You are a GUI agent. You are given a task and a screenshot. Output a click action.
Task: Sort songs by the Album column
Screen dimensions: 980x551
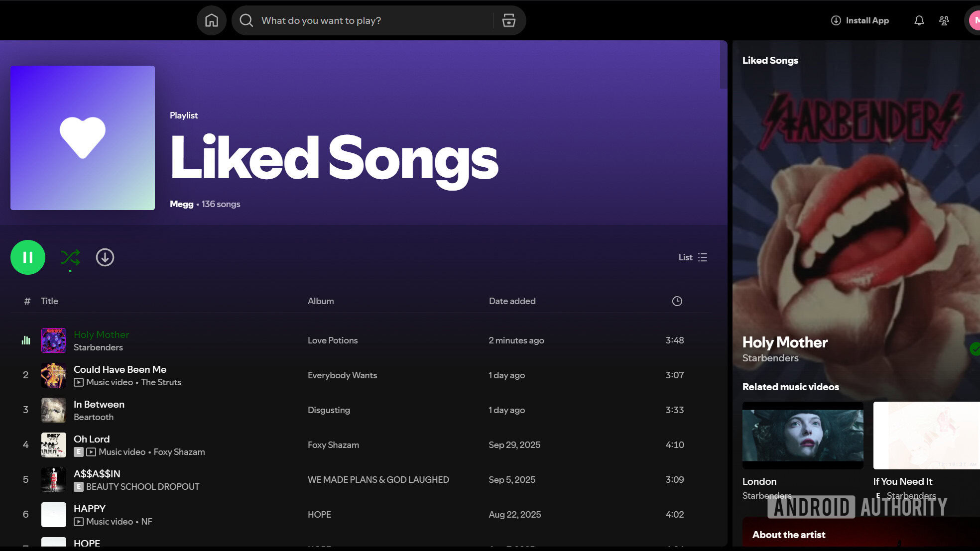[320, 301]
